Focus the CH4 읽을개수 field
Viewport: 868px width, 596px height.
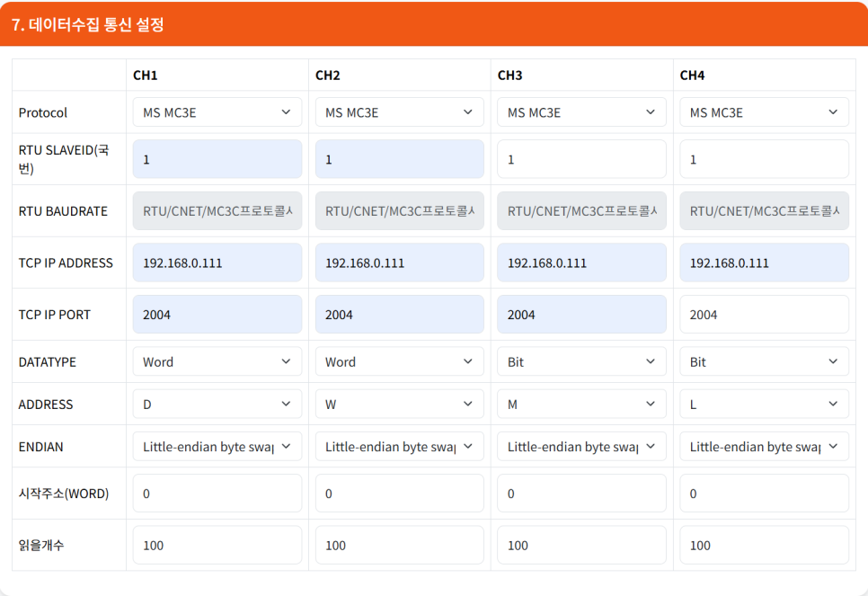tap(764, 545)
